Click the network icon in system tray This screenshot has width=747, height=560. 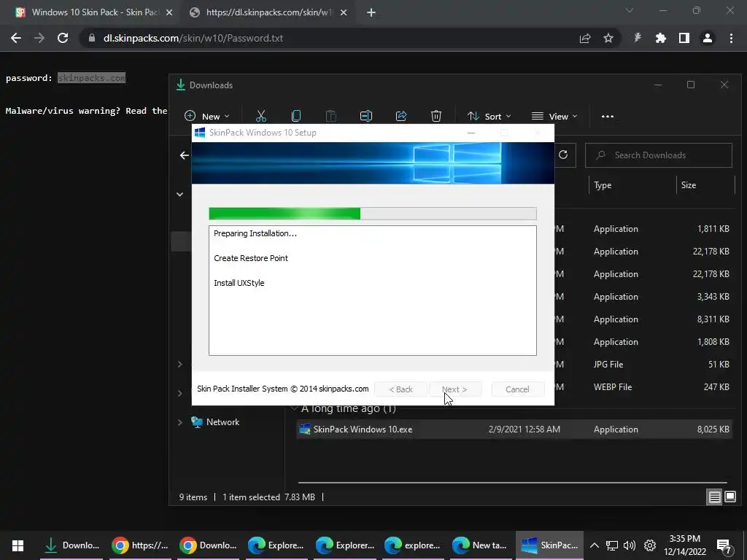coord(612,545)
